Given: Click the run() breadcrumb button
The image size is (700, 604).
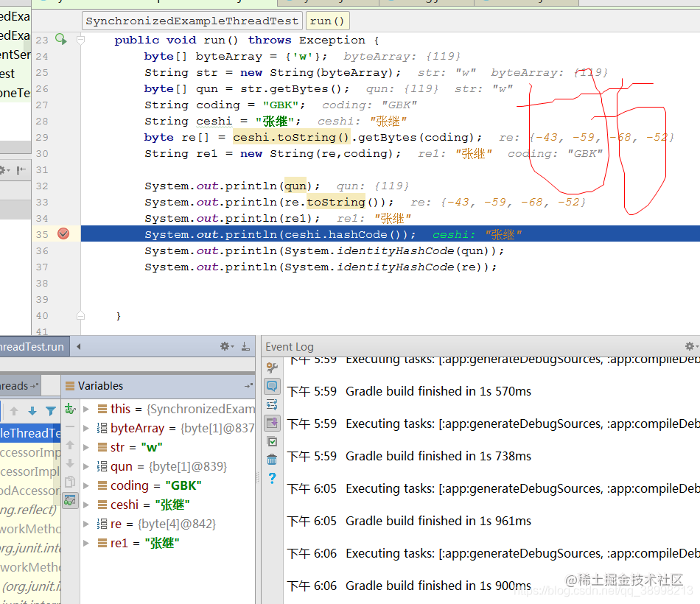Looking at the screenshot, I should coord(326,21).
